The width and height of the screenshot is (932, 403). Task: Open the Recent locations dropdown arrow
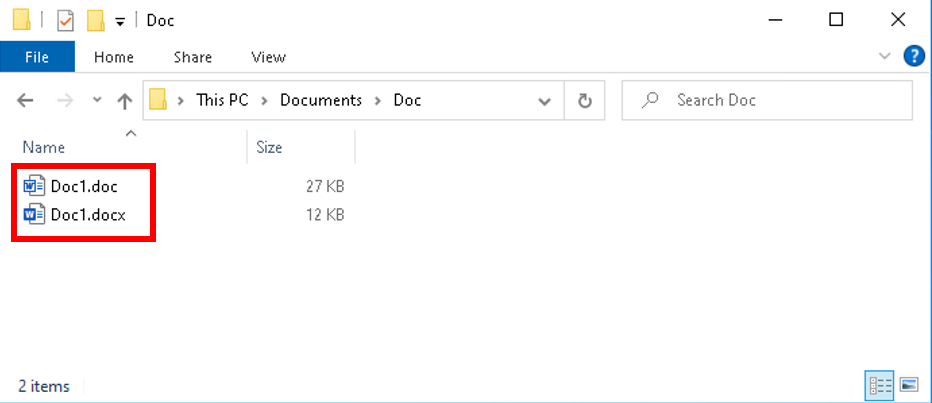click(97, 100)
